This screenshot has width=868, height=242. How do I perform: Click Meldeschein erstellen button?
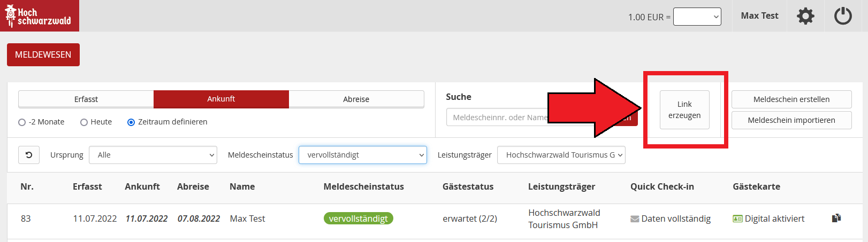tap(791, 99)
